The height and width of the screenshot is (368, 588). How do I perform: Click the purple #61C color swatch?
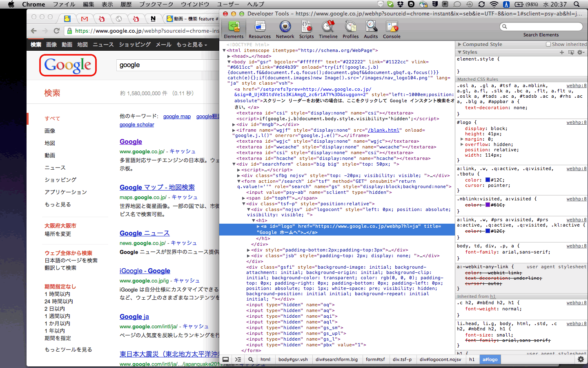coord(488,205)
